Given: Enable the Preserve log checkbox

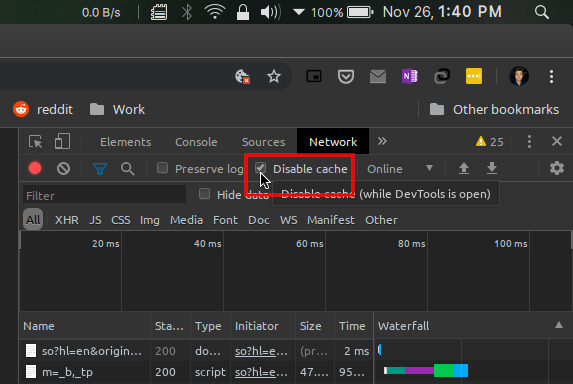Looking at the screenshot, I should click(x=162, y=168).
